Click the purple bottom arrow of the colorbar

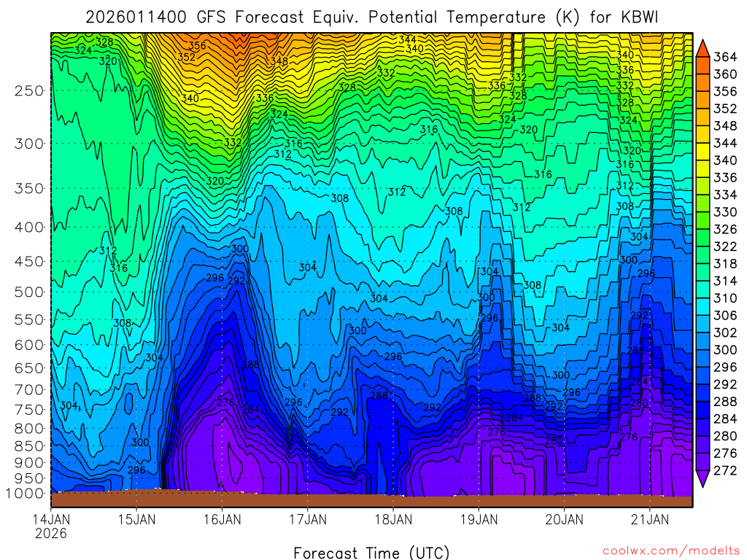[x=703, y=478]
